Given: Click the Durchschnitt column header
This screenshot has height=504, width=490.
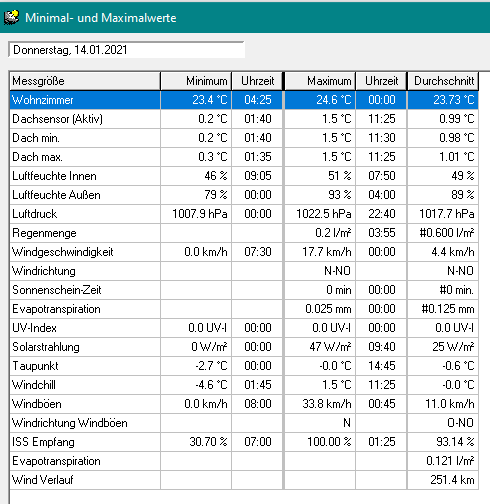Looking at the screenshot, I should pyautogui.click(x=443, y=81).
